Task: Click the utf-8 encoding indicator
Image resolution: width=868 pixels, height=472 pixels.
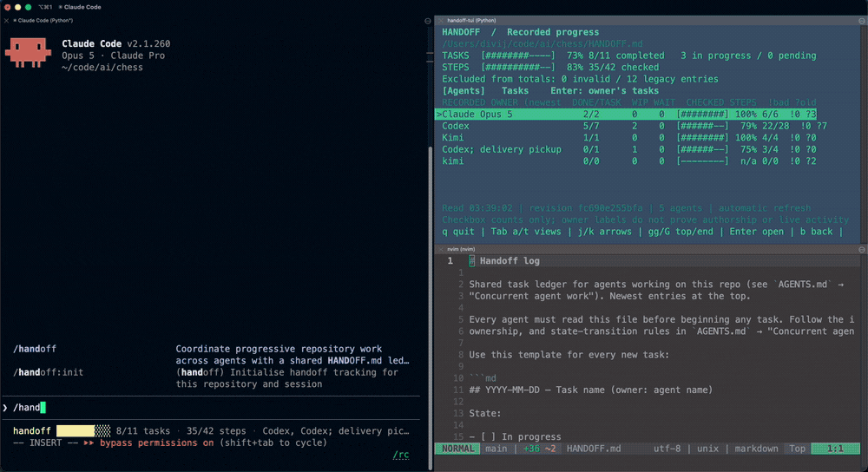Action: pyautogui.click(x=667, y=449)
